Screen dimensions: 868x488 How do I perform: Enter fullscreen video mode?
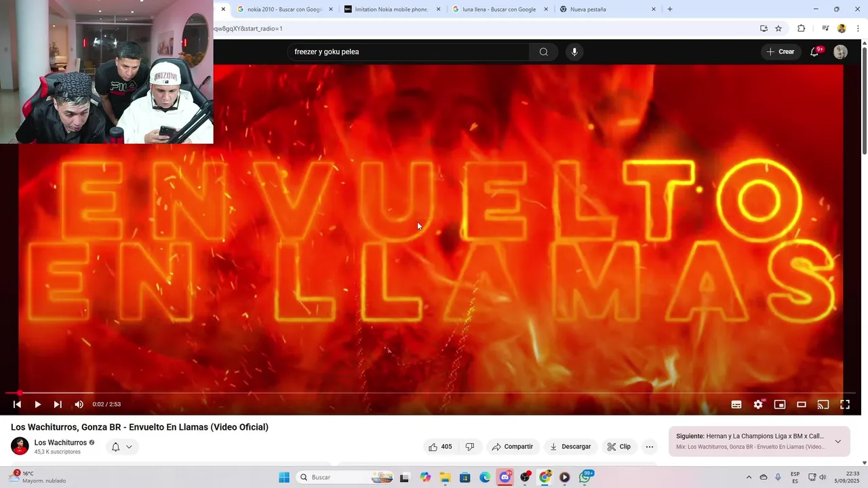(x=845, y=405)
